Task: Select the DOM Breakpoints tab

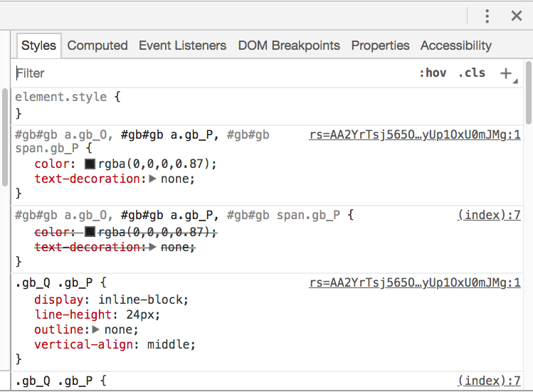Action: tap(289, 46)
